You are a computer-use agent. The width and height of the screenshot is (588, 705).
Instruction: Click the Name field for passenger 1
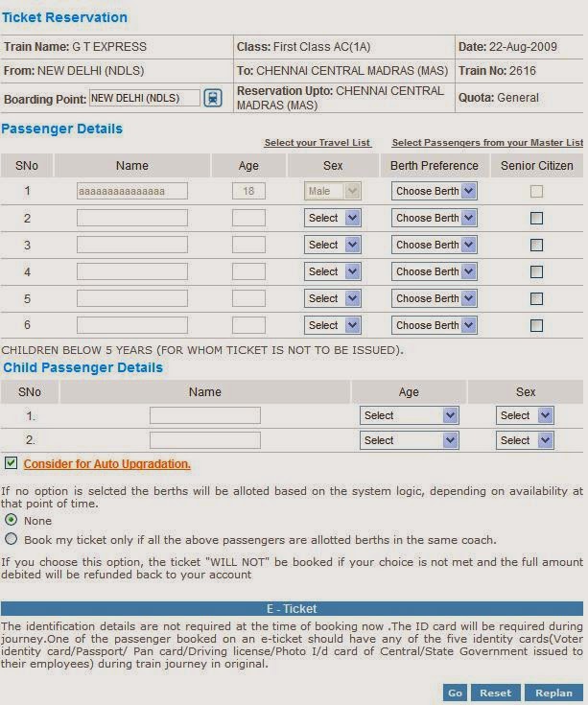(132, 191)
